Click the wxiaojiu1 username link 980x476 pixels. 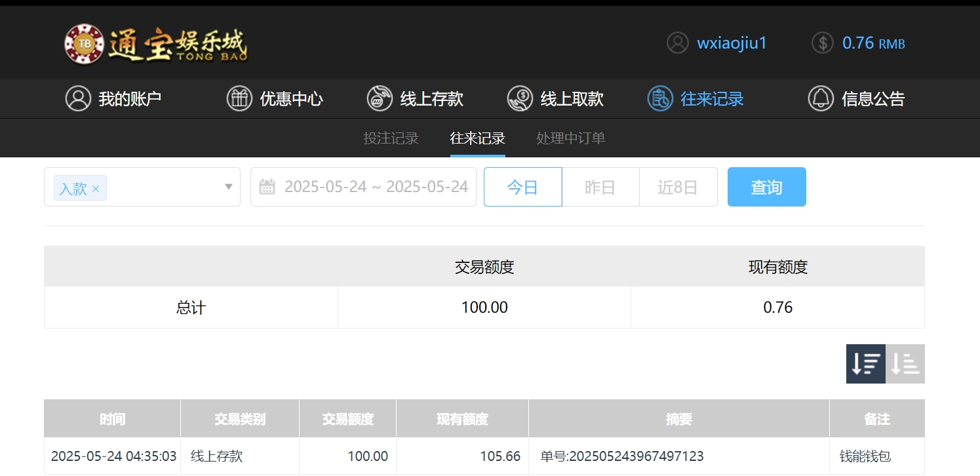pos(732,43)
